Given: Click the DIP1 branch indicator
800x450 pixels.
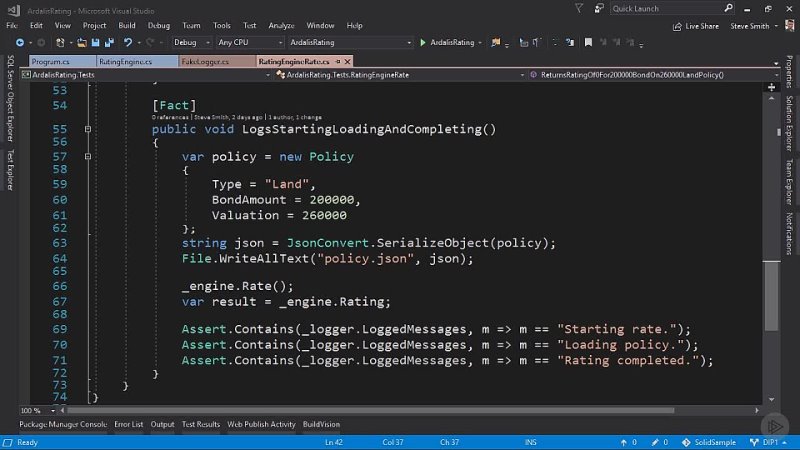Looking at the screenshot, I should pos(768,442).
